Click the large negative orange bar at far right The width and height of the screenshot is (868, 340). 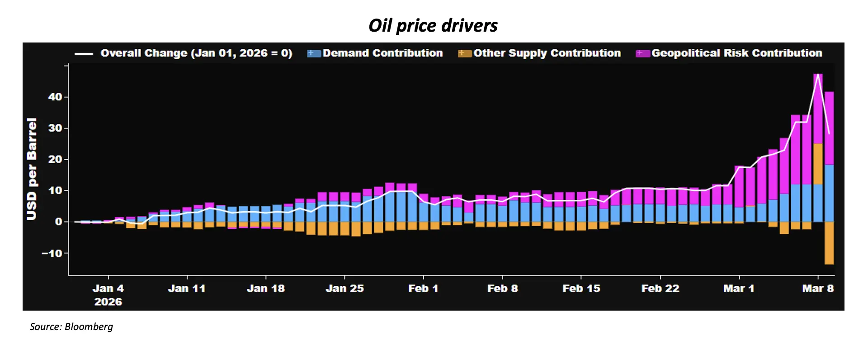tap(829, 243)
